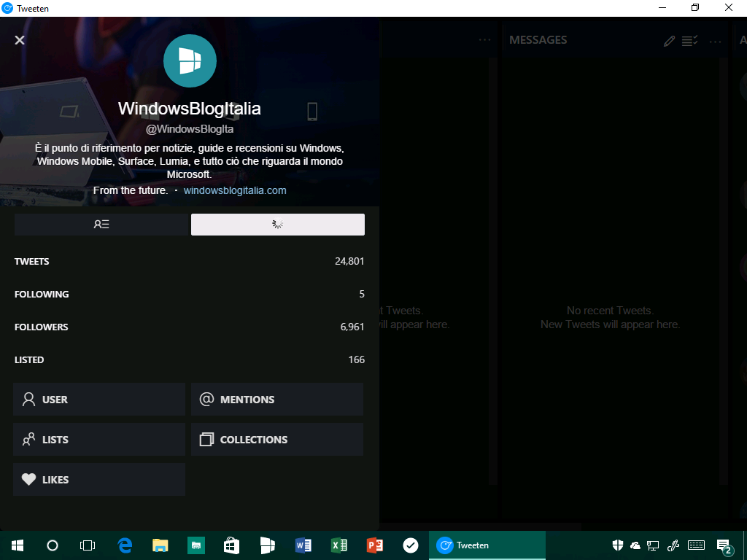747x560 pixels.
Task: Open the WindowsBlogItalia profile avatar
Action: click(x=190, y=61)
